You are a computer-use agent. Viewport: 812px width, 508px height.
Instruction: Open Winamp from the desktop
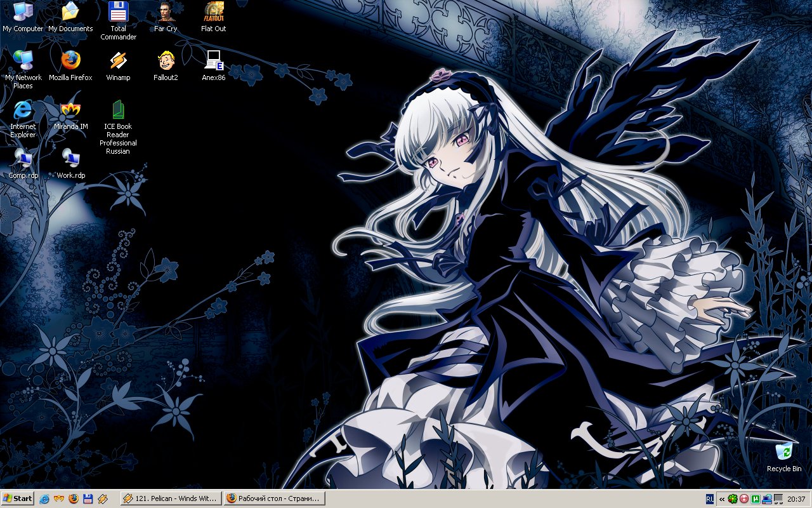pos(118,61)
